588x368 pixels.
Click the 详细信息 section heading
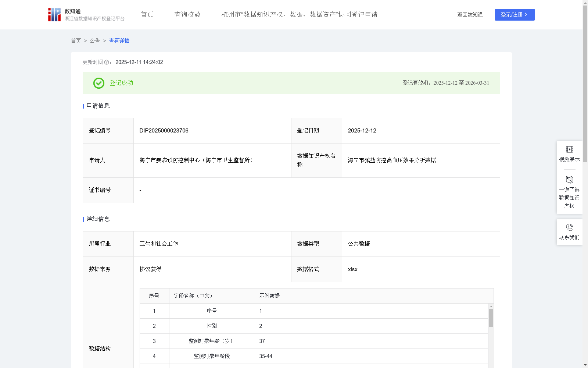coord(98,219)
